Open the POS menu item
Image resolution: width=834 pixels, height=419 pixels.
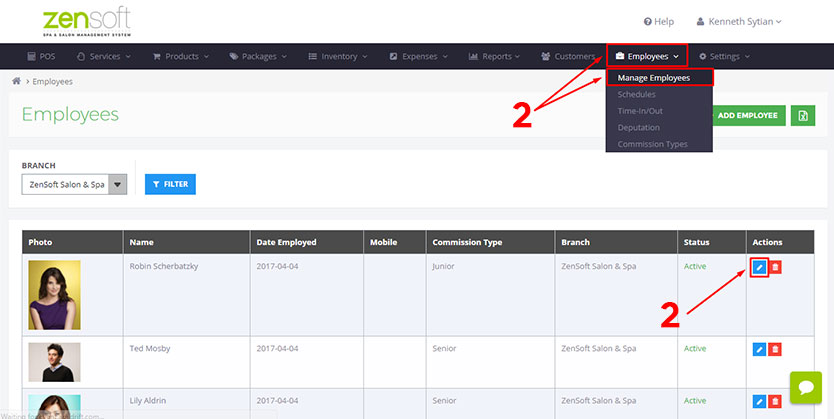40,56
